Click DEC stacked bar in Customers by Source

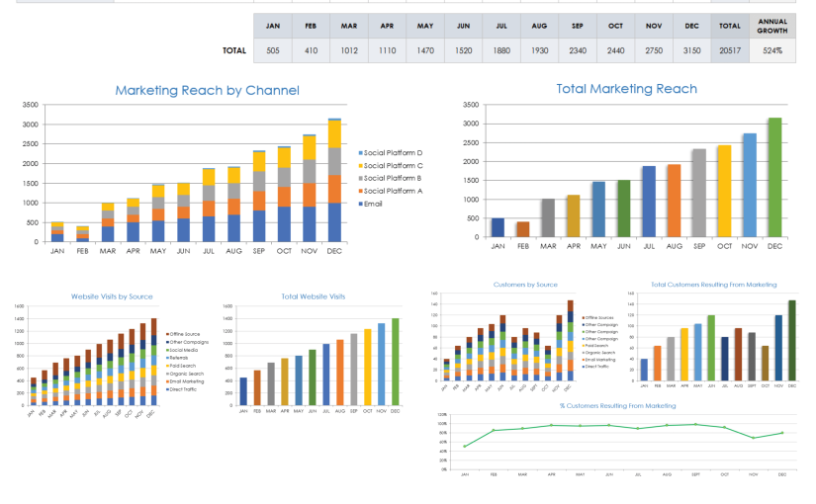(571, 341)
